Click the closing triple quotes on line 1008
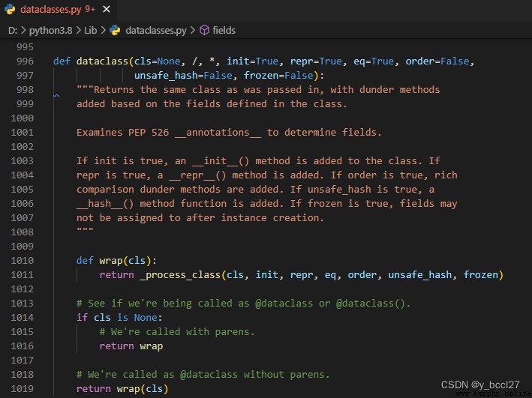Viewport: 532px width, 398px height. click(85, 231)
